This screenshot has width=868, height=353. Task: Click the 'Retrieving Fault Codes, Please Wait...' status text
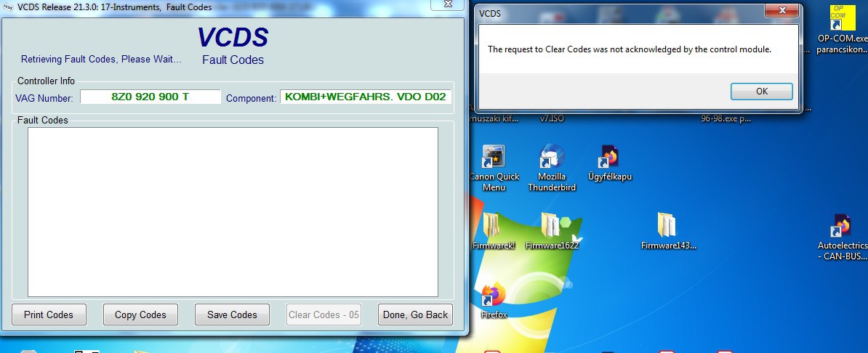tap(101, 60)
